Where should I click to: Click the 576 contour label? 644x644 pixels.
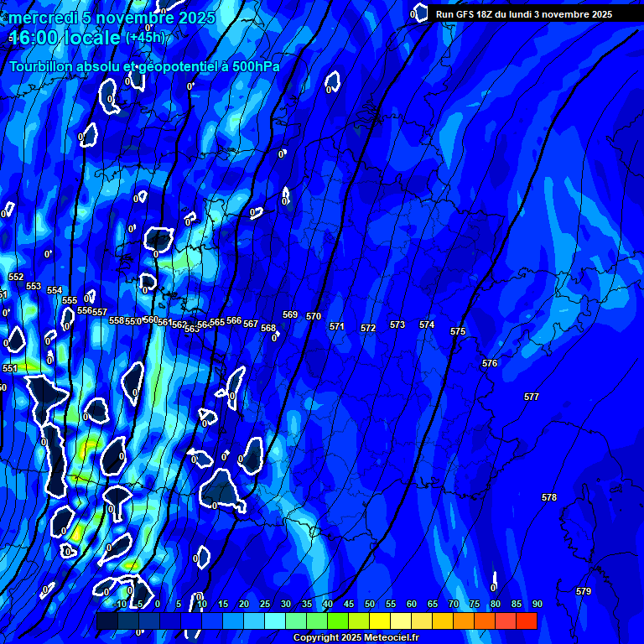point(490,363)
